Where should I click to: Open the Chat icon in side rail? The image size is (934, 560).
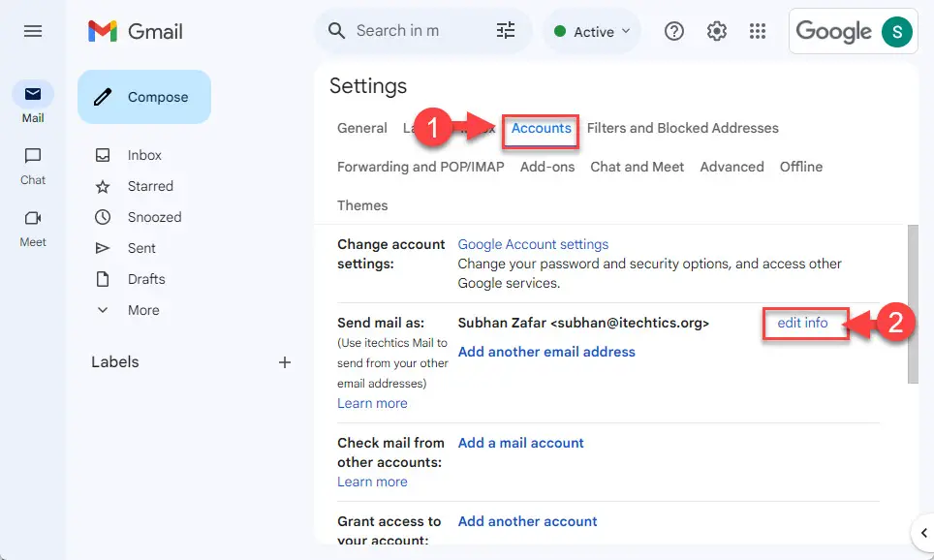click(x=33, y=156)
